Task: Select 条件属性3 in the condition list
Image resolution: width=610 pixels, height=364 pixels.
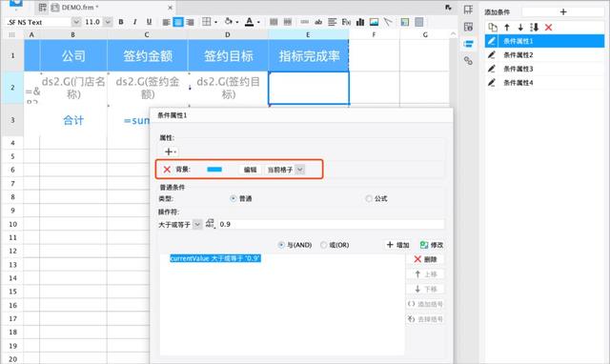Action: 544,69
